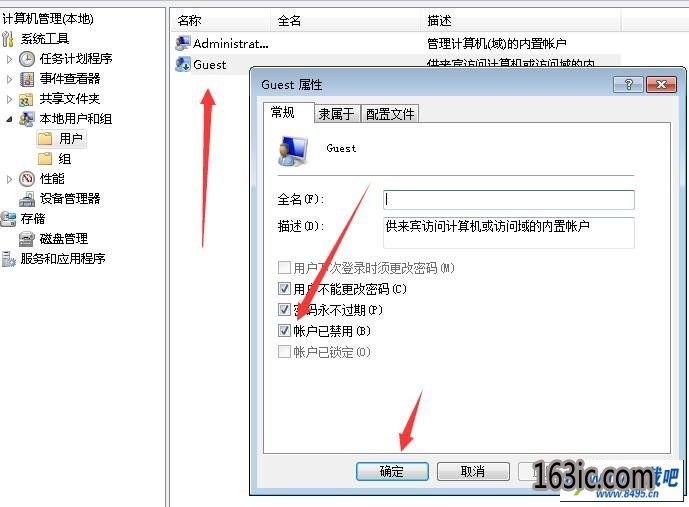
Task: Click the help question mark button
Action: (628, 84)
